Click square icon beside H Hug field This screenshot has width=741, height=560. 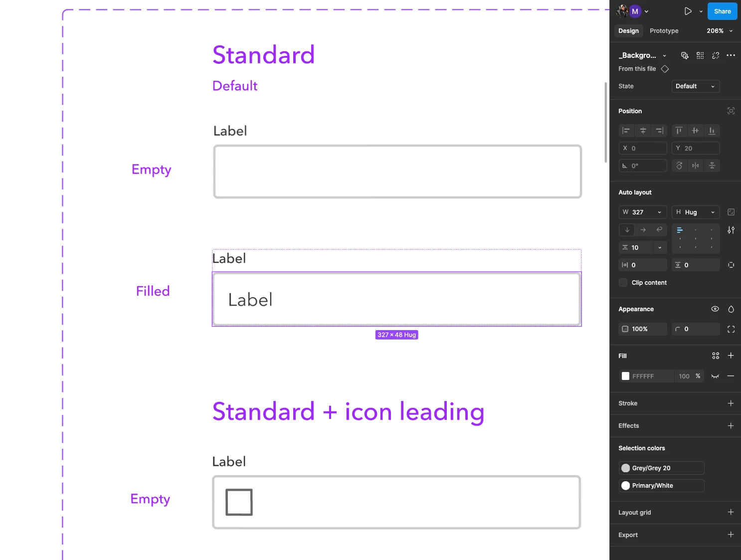[x=731, y=212]
